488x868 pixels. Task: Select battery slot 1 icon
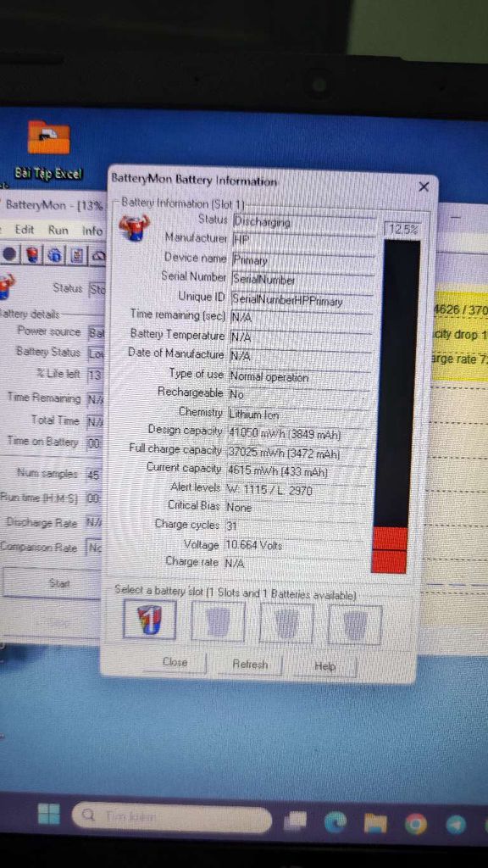pos(149,620)
